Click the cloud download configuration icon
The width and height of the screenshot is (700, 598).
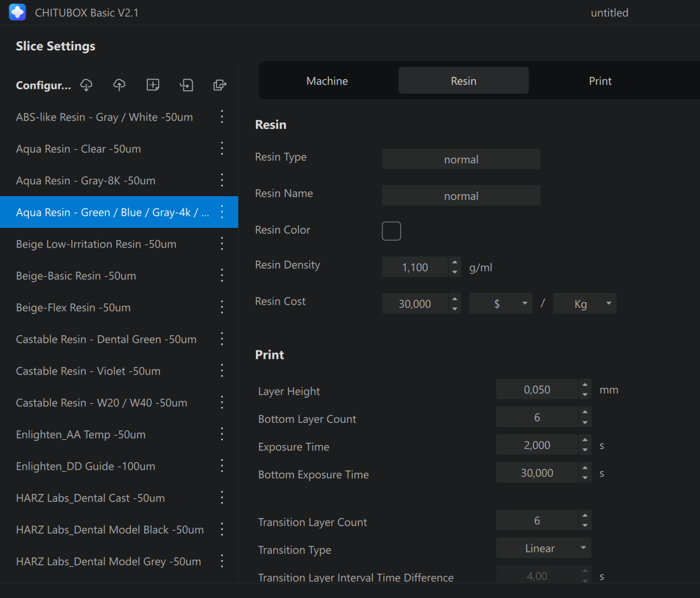pyautogui.click(x=86, y=85)
